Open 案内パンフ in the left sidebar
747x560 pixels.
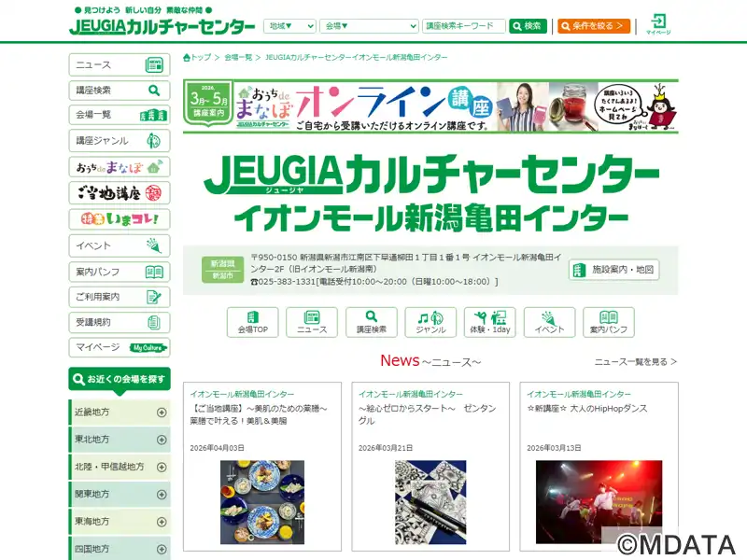tap(120, 272)
